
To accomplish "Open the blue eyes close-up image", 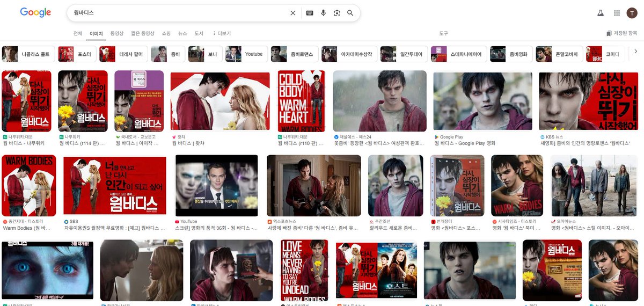I will [47, 270].
